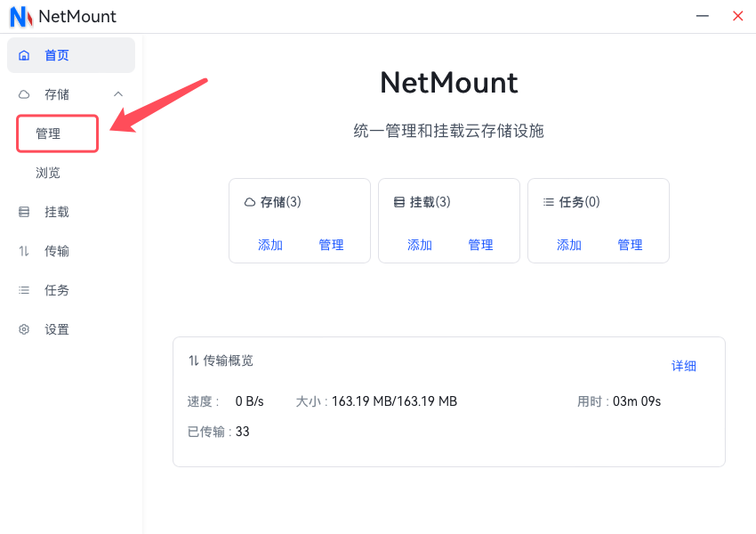Collapse the 存储 submenu chevron
This screenshot has width=756, height=534.
coord(118,94)
